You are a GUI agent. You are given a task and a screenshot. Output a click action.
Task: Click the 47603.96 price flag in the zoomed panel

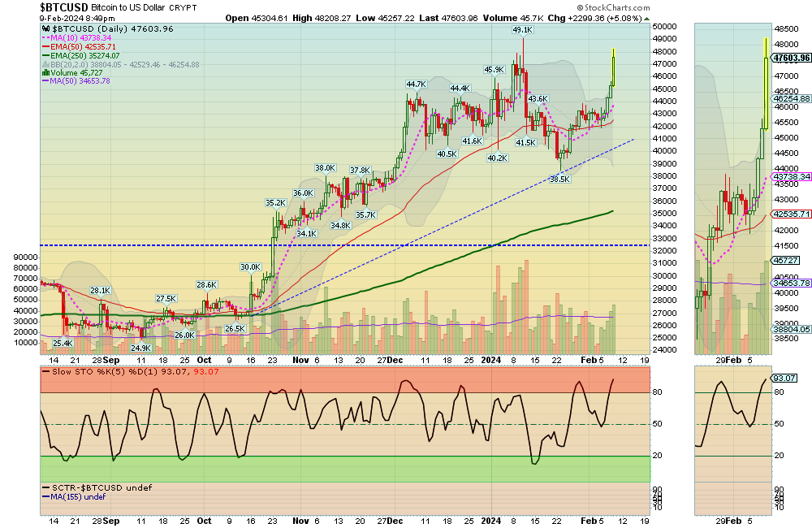pyautogui.click(x=791, y=58)
